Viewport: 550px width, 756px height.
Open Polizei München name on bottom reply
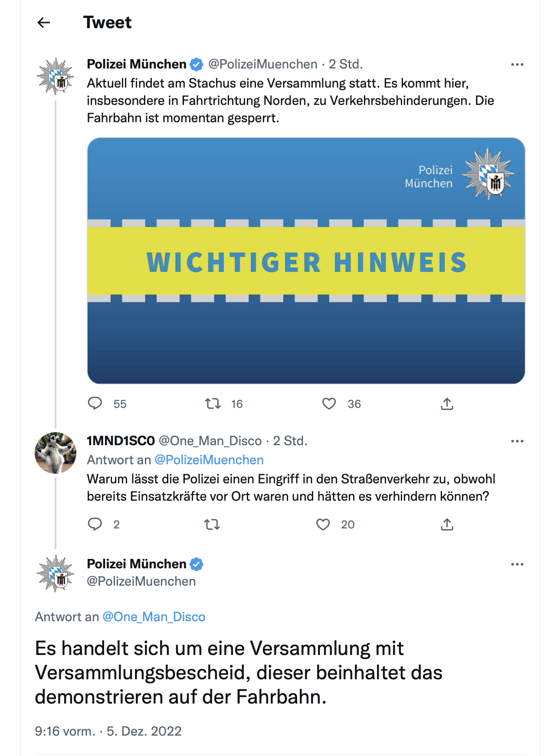pos(136,564)
